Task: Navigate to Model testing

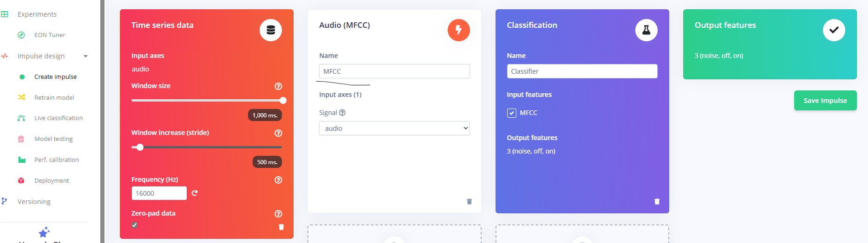Action: pyautogui.click(x=53, y=139)
